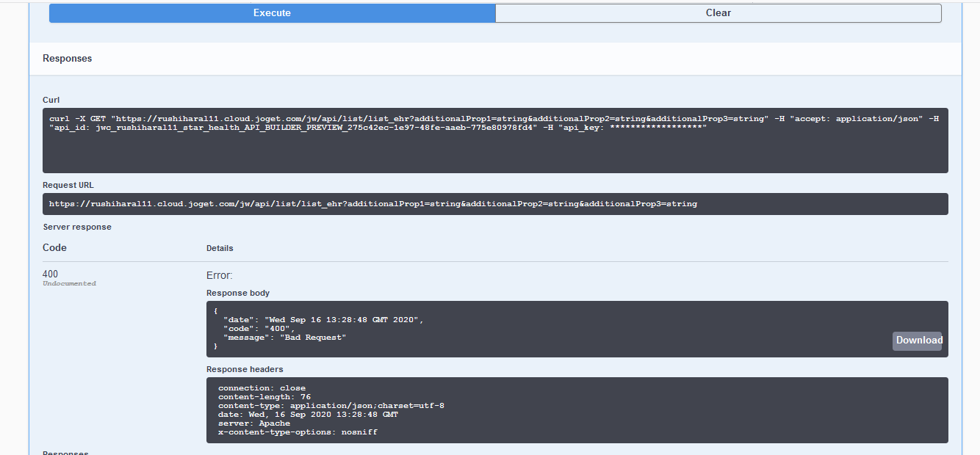Screen dimensions: 980x455
Task: Click the Request URL label
Action: coord(68,185)
